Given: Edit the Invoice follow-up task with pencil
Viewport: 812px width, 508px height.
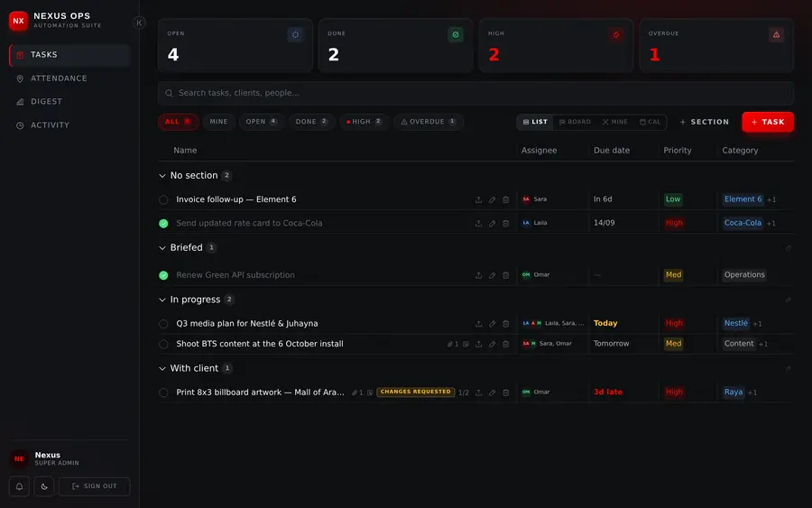Looking at the screenshot, I should pos(492,200).
